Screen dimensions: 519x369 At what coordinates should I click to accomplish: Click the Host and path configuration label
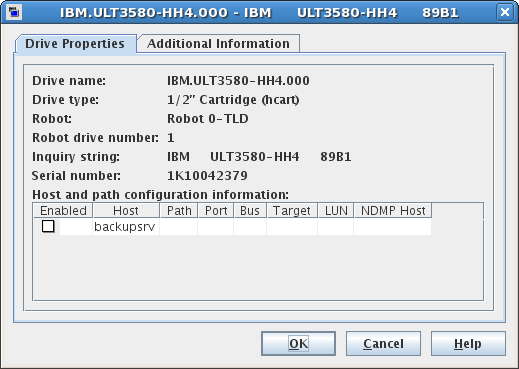160,195
